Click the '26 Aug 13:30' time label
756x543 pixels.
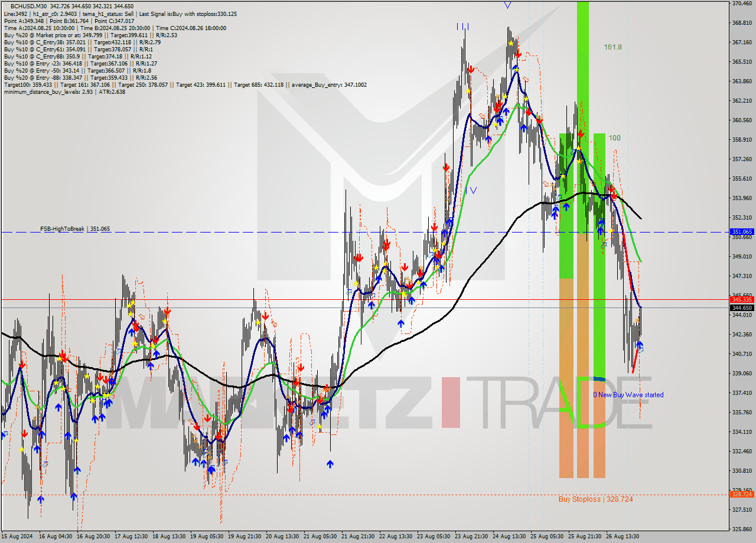pos(623,537)
